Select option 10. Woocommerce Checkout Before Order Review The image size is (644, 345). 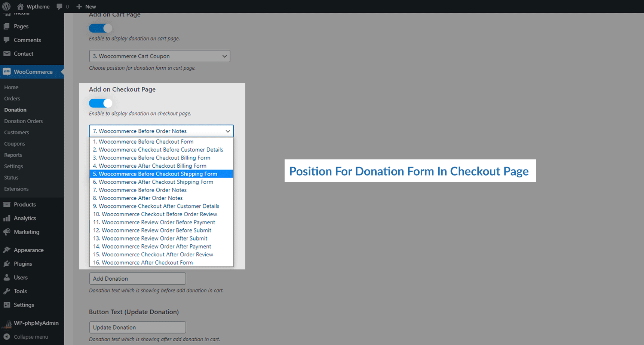161,214
